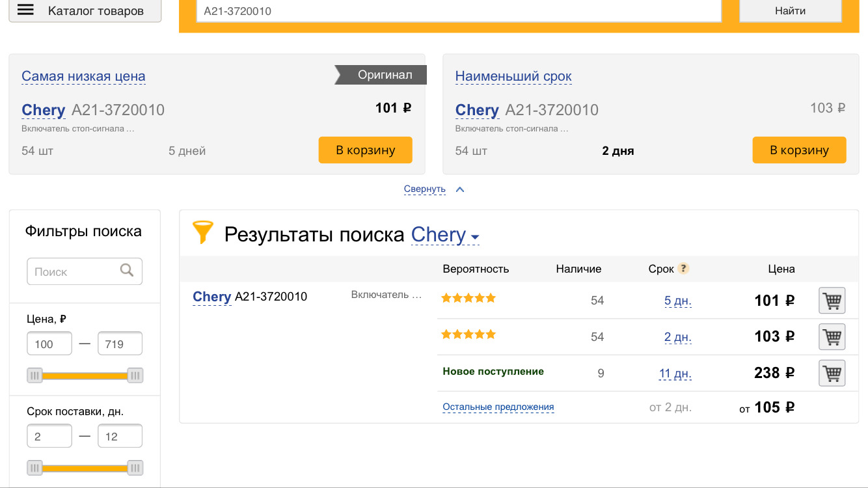Add 103 ₽ offer card to cart

point(800,150)
